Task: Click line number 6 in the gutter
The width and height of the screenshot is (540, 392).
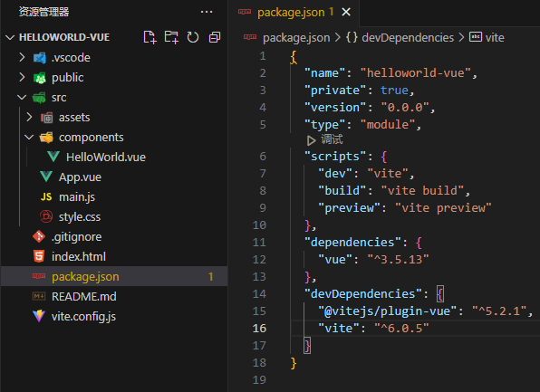Action: pyautogui.click(x=263, y=157)
